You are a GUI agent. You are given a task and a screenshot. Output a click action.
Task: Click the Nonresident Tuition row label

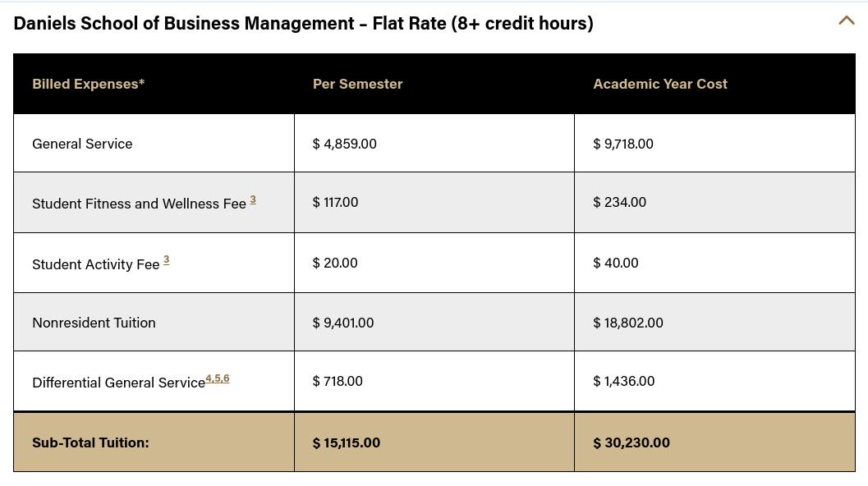[x=94, y=322]
